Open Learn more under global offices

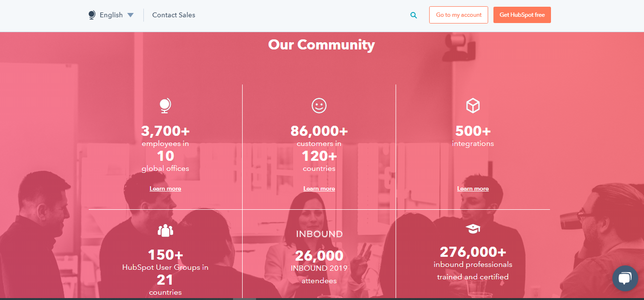pos(165,189)
